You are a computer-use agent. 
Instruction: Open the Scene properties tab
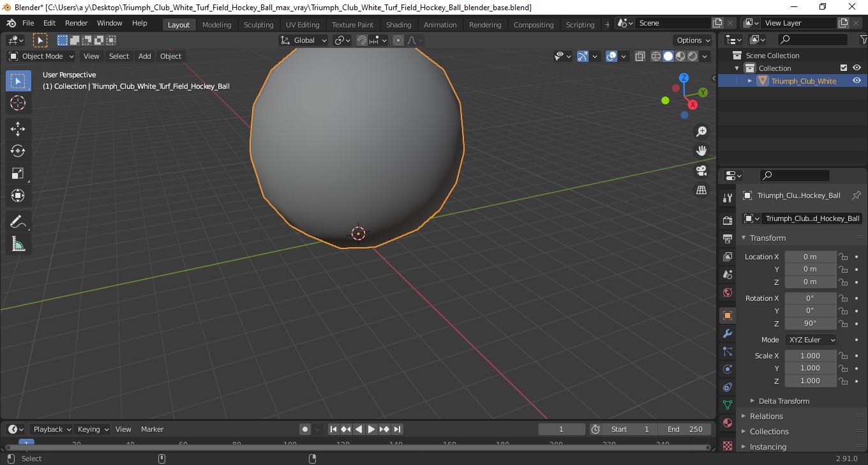tap(727, 275)
